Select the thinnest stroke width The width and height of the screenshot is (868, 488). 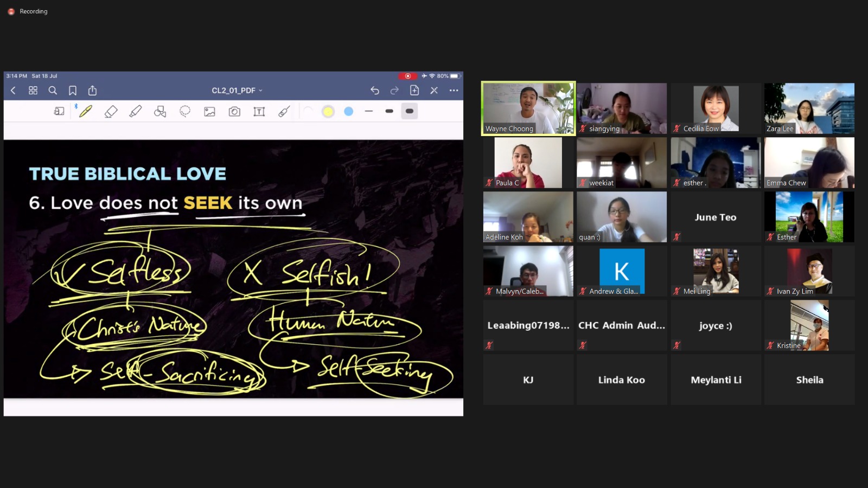[369, 111]
